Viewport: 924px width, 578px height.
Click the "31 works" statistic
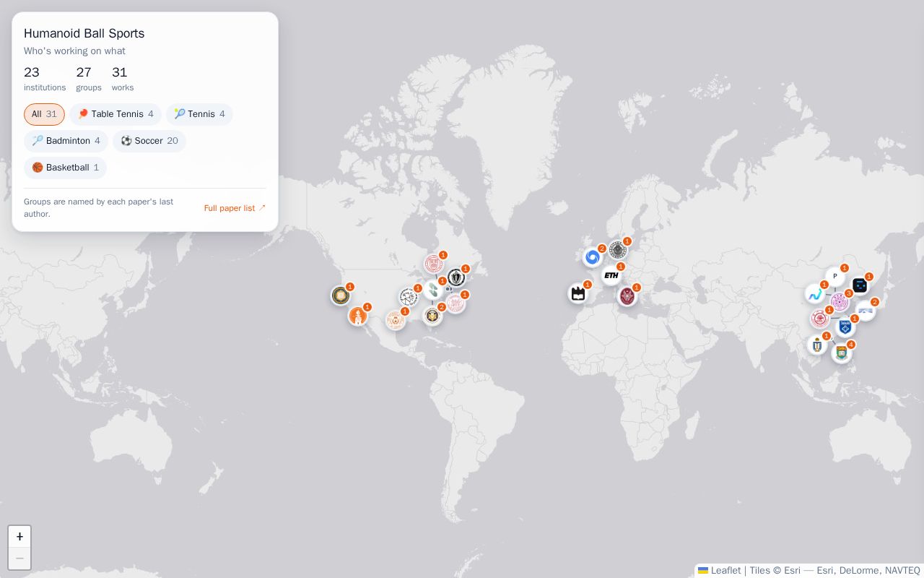pyautogui.click(x=123, y=79)
